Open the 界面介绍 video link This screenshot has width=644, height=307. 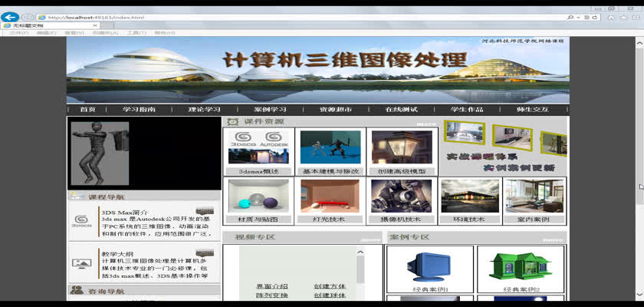(x=272, y=286)
